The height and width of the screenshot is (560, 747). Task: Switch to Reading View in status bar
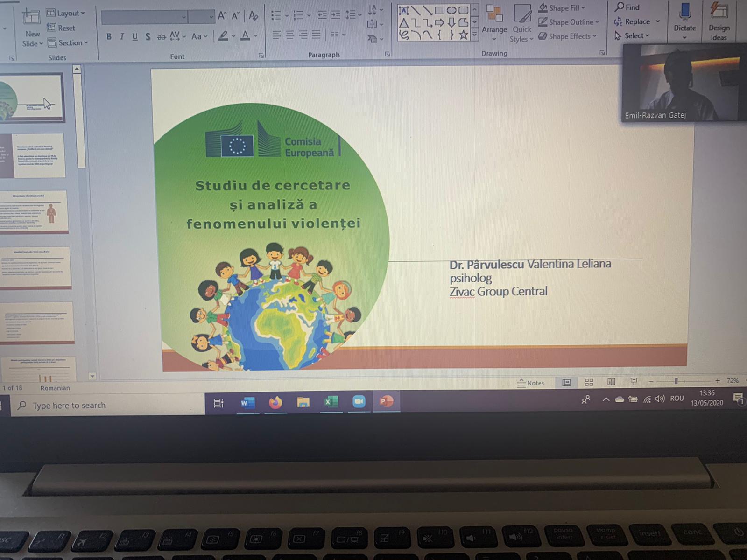point(611,382)
